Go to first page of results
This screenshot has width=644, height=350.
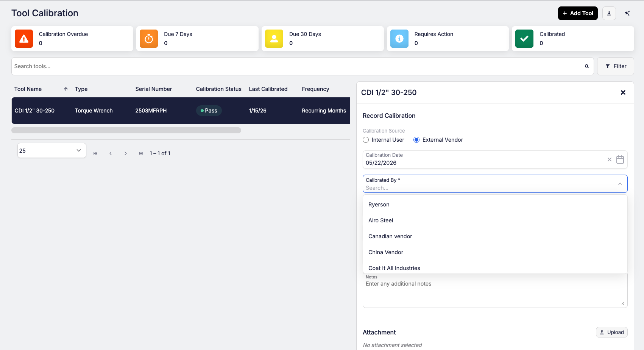click(95, 153)
